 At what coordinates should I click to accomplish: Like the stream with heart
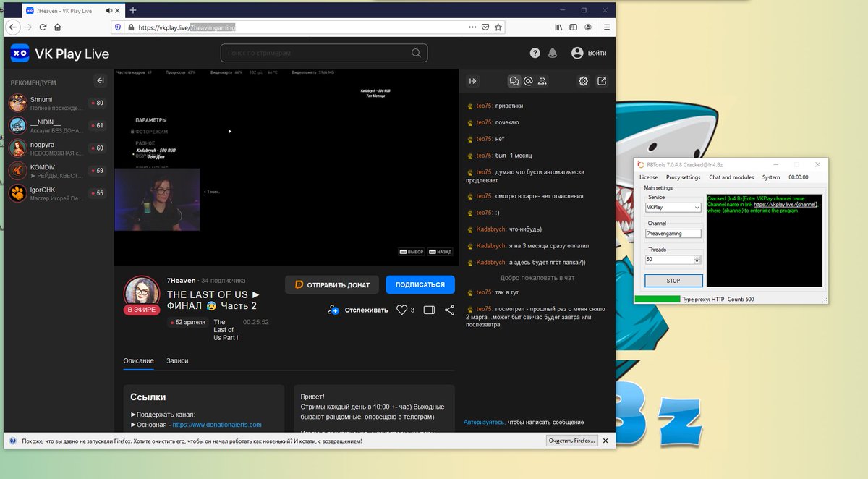pos(402,310)
